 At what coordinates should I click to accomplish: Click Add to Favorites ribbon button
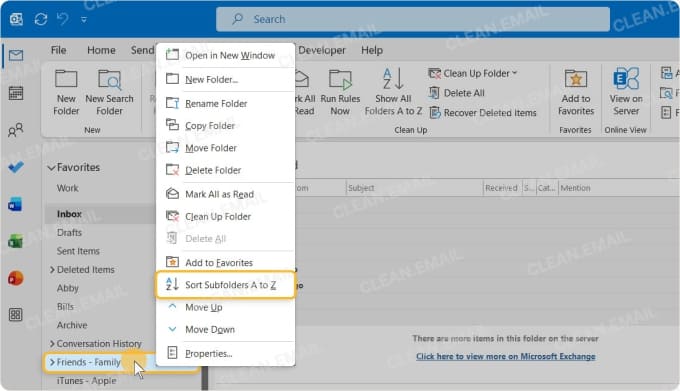tap(576, 92)
